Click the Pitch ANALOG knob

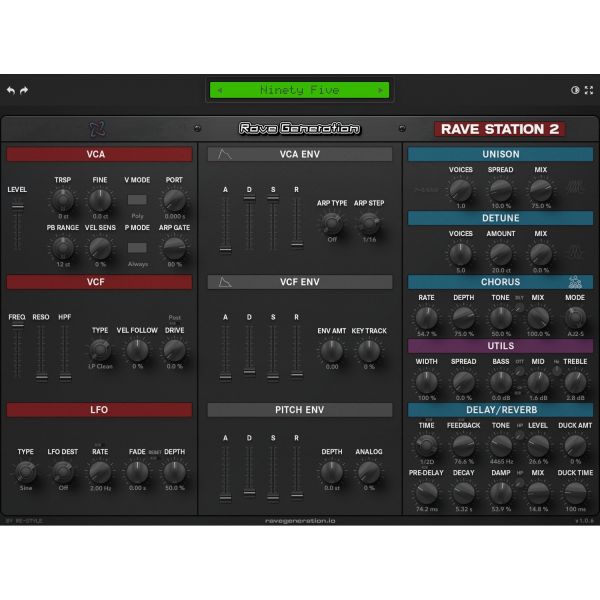tap(369, 472)
